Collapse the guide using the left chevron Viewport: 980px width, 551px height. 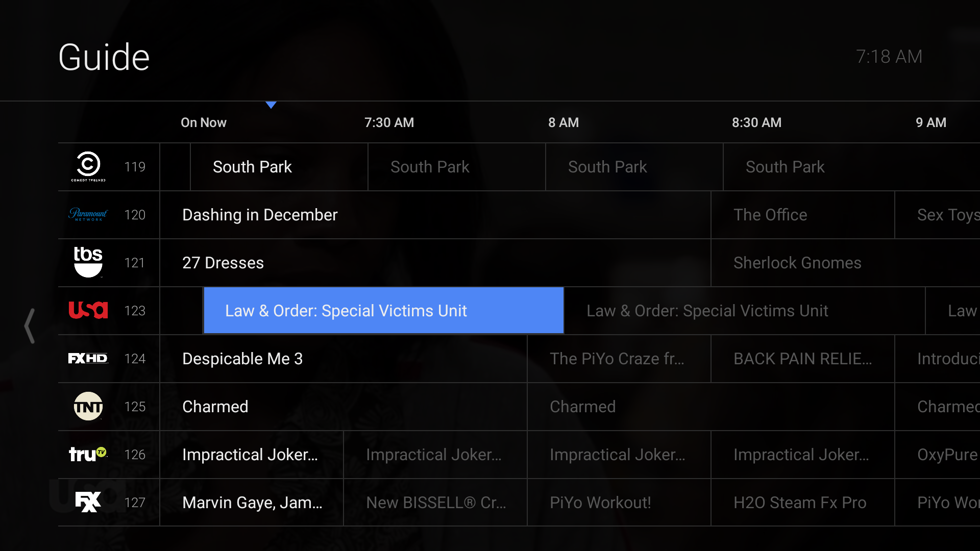(29, 325)
